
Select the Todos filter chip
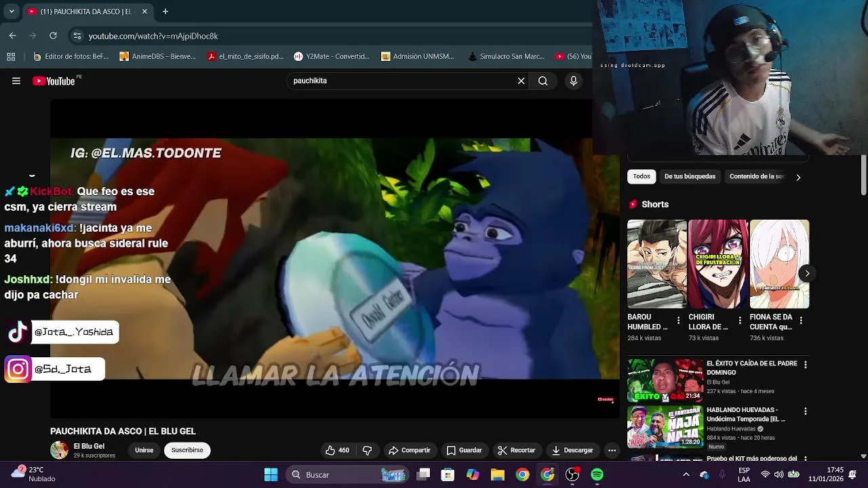coord(642,176)
